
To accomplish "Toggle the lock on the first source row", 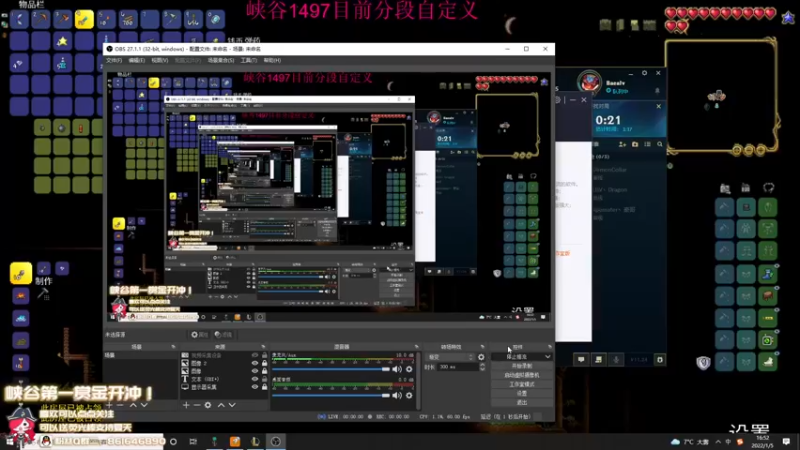I will tap(264, 355).
